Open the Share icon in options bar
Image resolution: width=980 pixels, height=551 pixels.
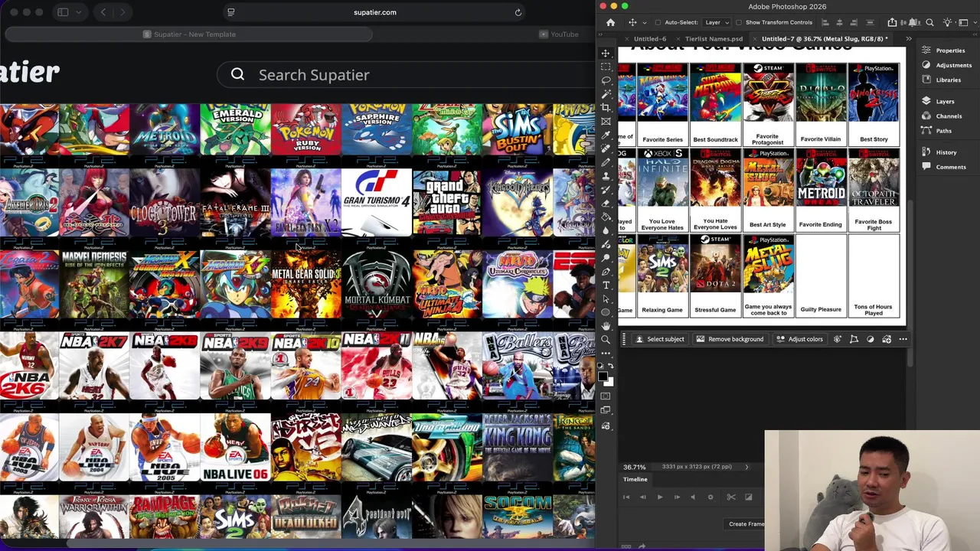(893, 22)
